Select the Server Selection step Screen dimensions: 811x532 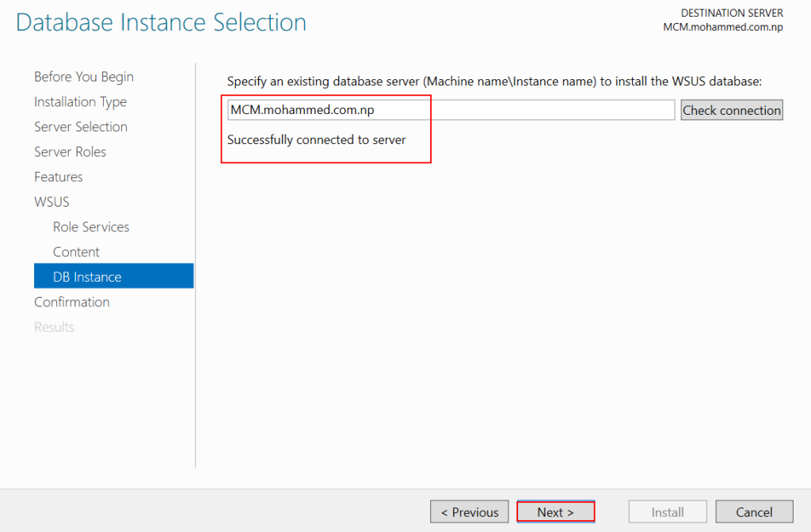pyautogui.click(x=80, y=127)
